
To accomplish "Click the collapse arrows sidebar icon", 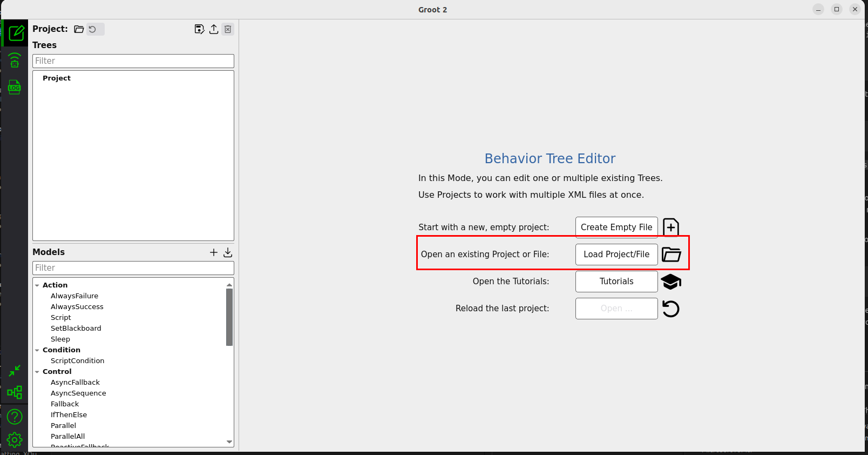I will pos(15,371).
